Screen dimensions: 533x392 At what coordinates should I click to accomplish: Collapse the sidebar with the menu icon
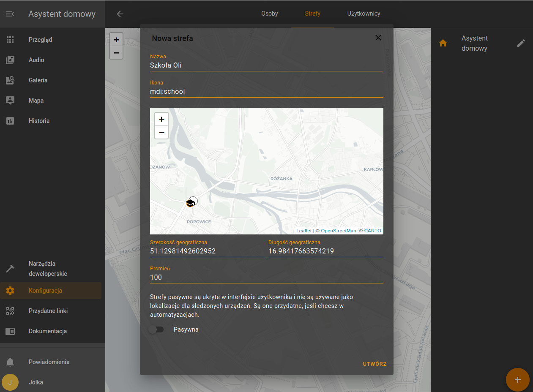(10, 14)
